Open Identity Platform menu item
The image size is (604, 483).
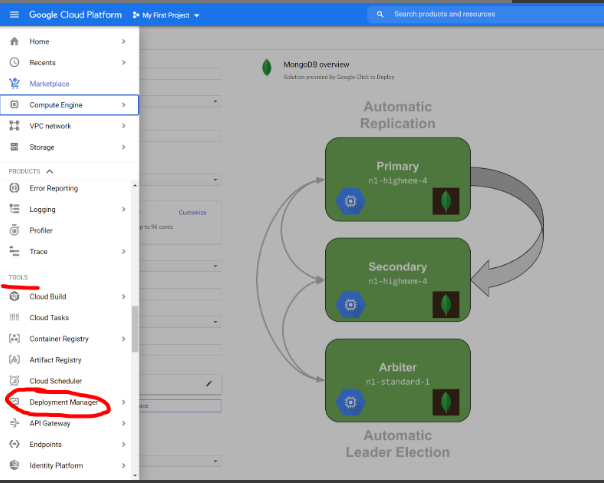[65, 465]
